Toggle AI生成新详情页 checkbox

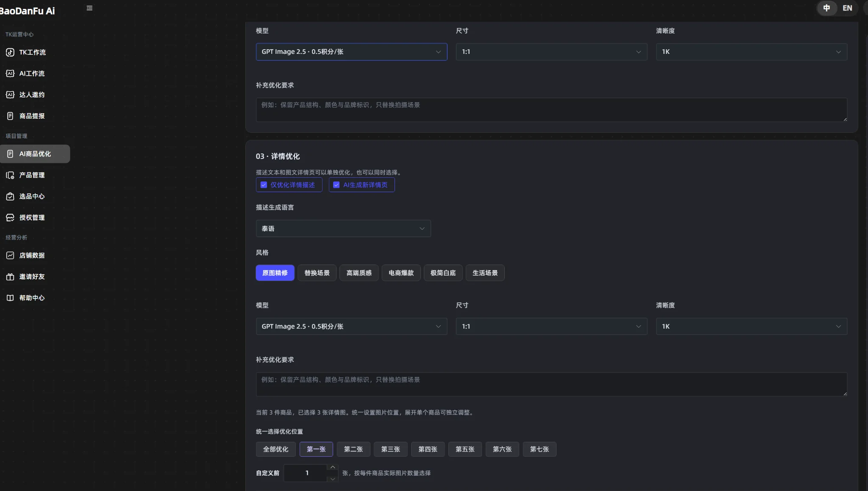point(337,185)
